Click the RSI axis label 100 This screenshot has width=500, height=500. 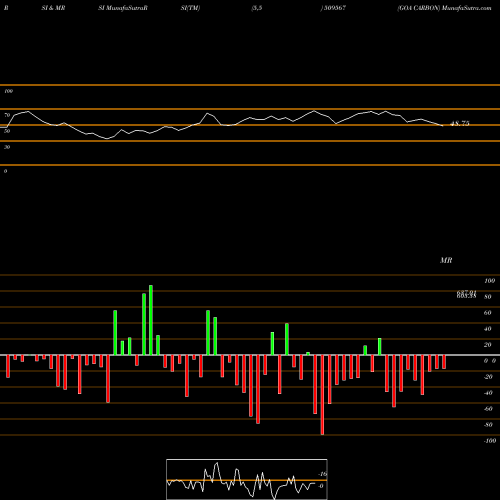pyautogui.click(x=8, y=91)
